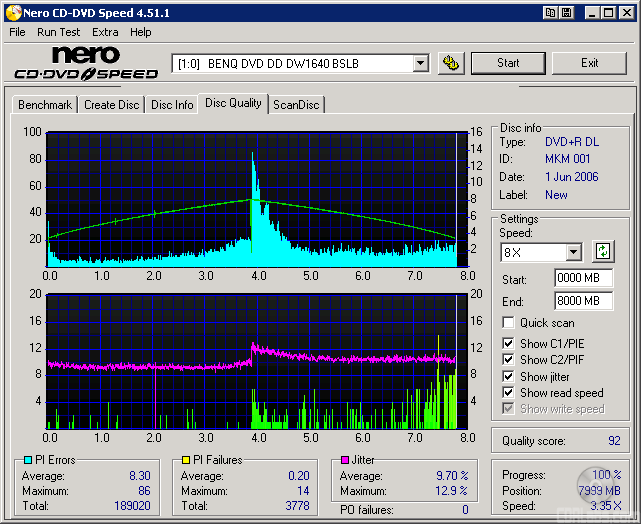Viewport: 641px width, 524px height.
Task: Switch to the ScanDisc tab
Action: point(296,104)
